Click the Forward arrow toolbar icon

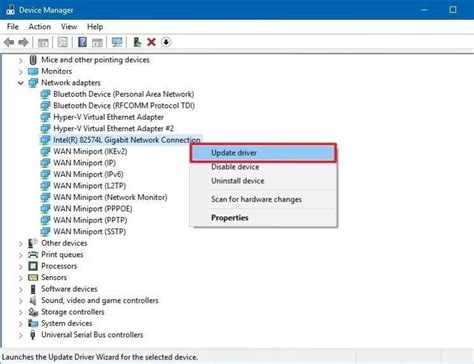tap(23, 42)
